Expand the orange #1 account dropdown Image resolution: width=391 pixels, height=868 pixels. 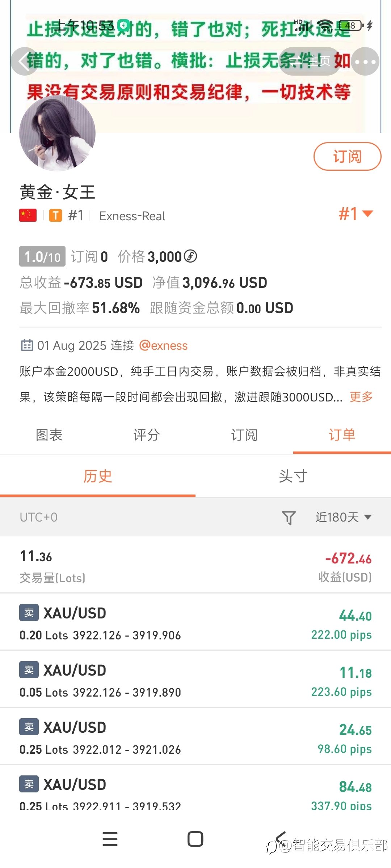pos(356,214)
